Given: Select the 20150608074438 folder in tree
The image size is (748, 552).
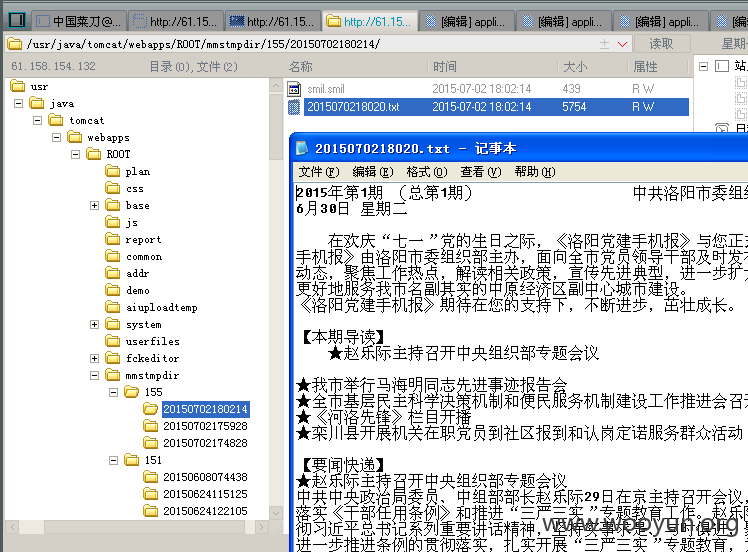Looking at the screenshot, I should click(x=205, y=477).
